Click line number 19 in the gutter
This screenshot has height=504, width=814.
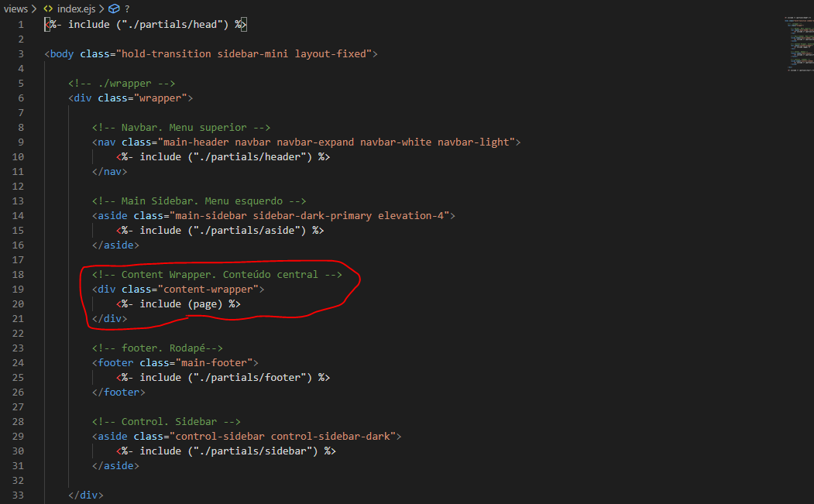pos(18,289)
